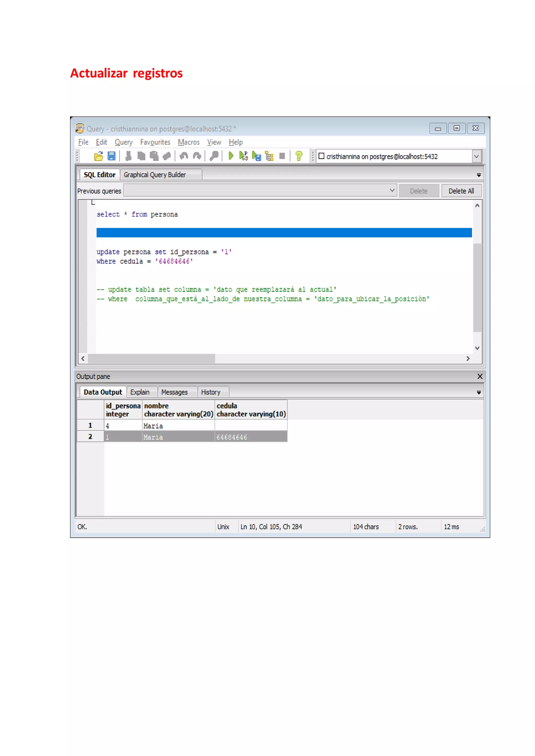Select result row number 2 header
This screenshot has width=535, height=756.
coord(90,437)
